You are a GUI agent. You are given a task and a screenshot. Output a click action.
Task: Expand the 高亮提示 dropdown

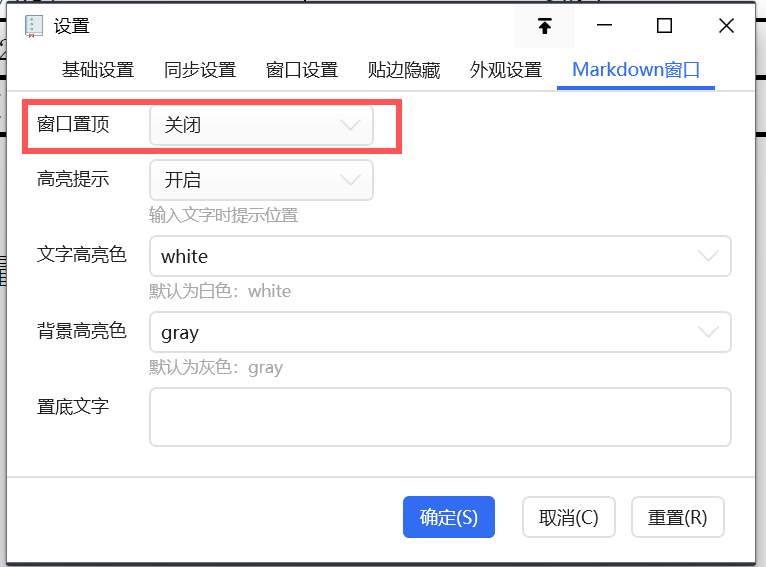pos(261,181)
